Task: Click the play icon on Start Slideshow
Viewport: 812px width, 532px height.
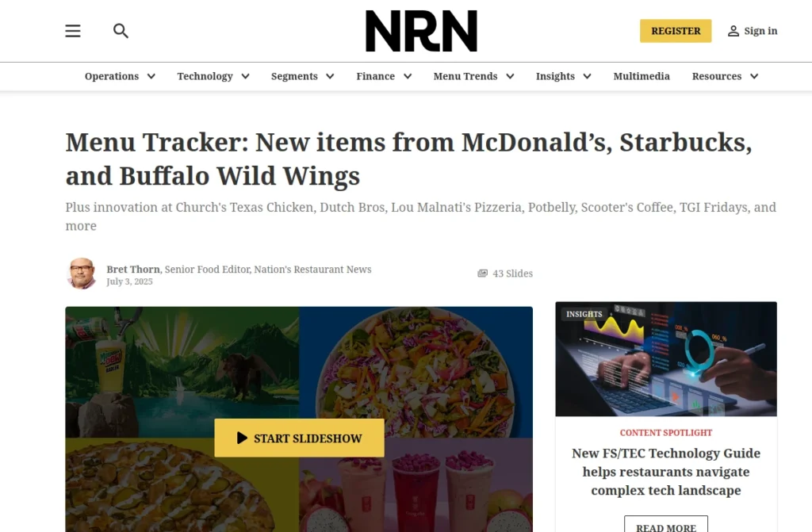Action: point(242,438)
